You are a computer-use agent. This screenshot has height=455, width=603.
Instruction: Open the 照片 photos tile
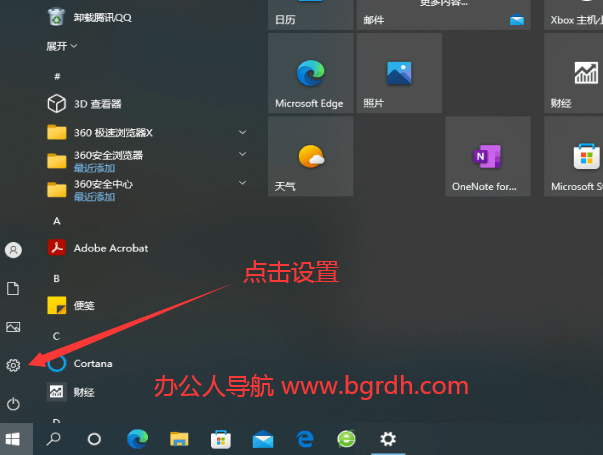click(x=399, y=73)
